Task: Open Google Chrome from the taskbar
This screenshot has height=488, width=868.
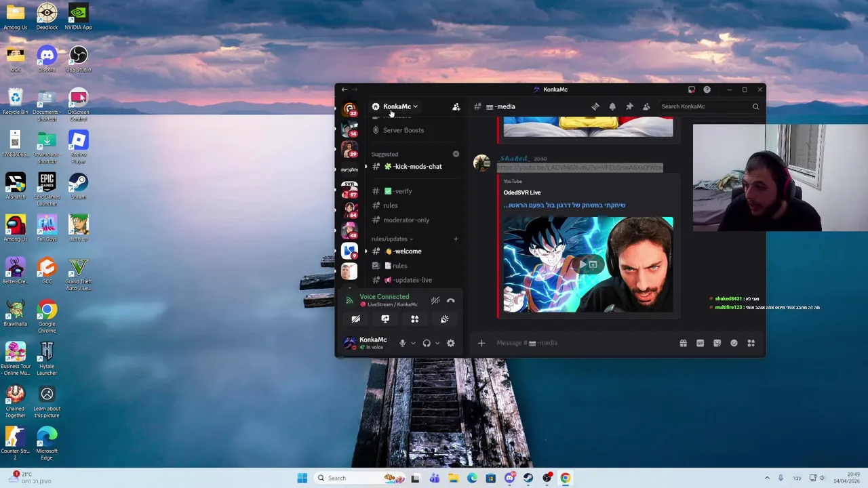Action: (565, 478)
